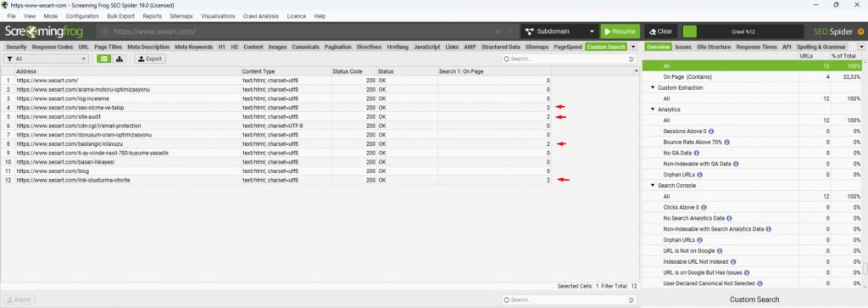Open search options in upper search box

[632, 59]
